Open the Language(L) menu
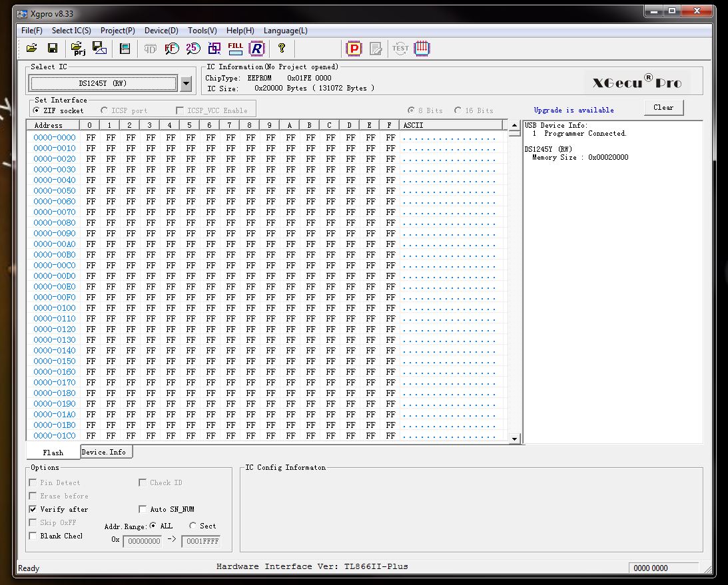728x585 pixels. (x=285, y=31)
